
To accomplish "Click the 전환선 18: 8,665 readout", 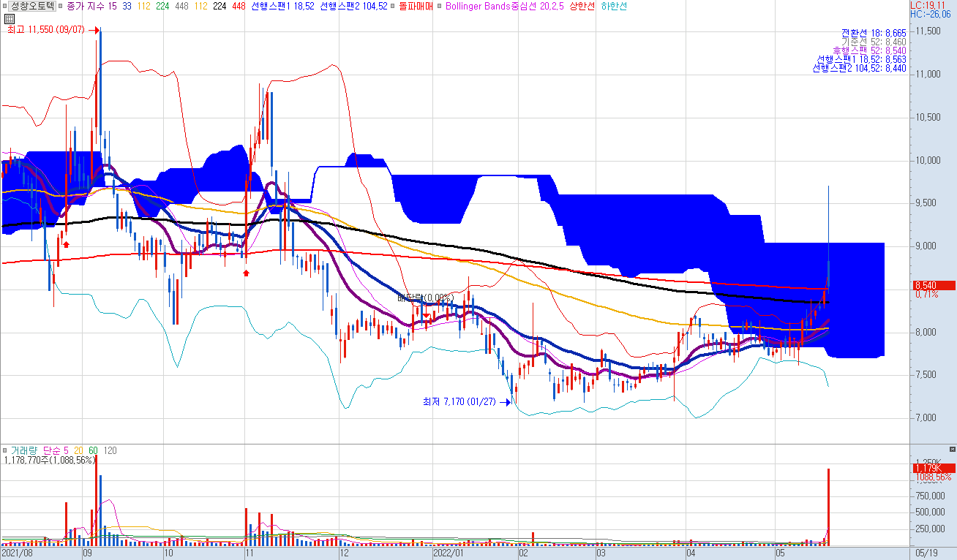I will point(874,33).
